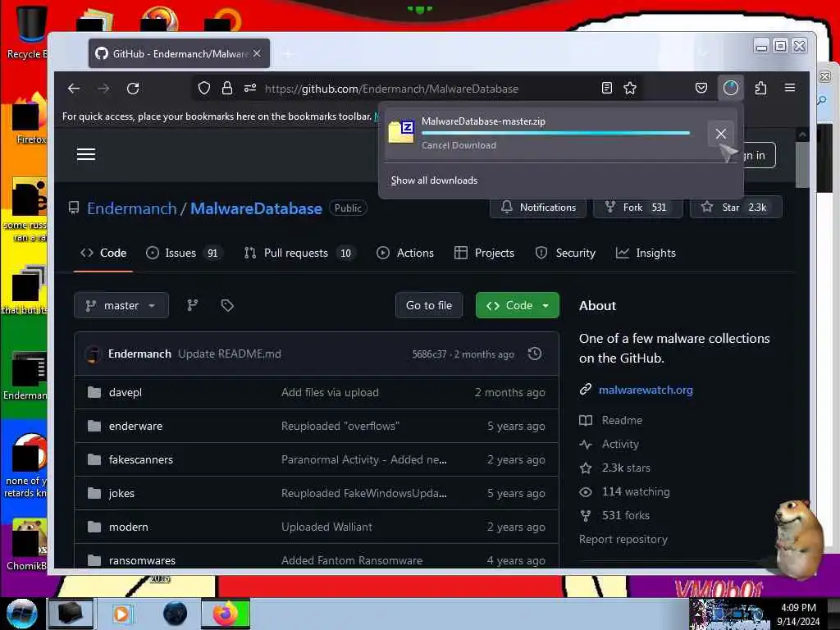Click Cancel Download link
840x630 pixels.
pyautogui.click(x=459, y=145)
